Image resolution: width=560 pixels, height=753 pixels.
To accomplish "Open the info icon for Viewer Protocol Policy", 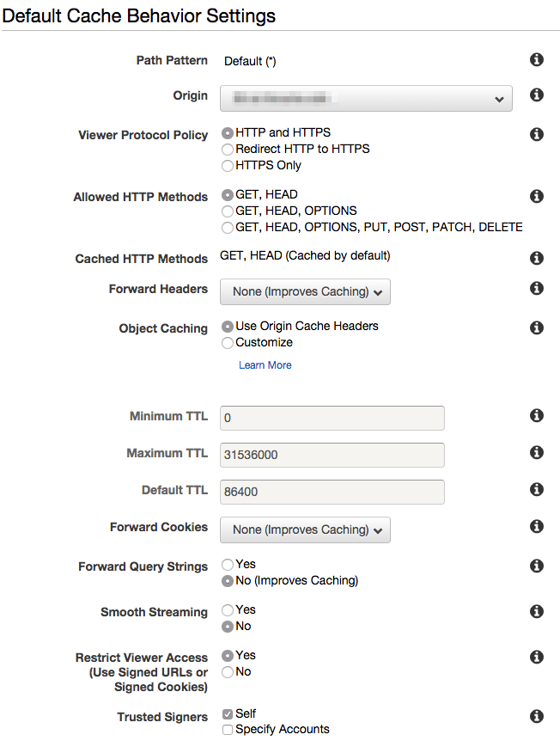I will click(x=537, y=134).
